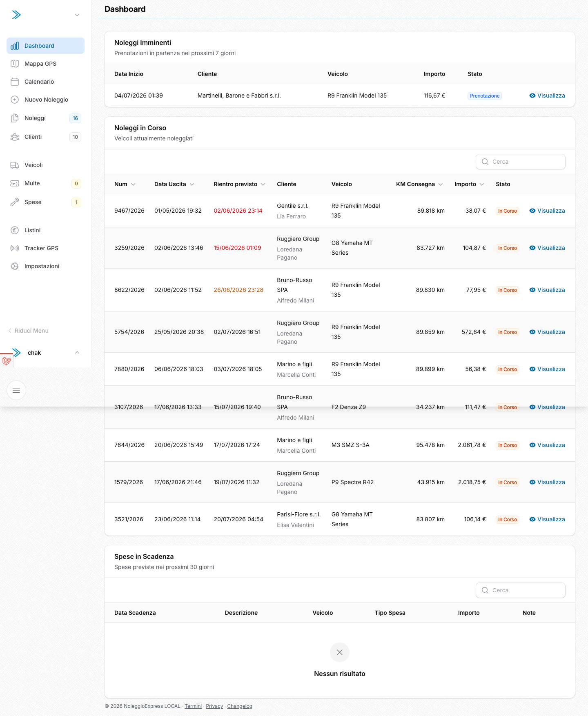Expand the dropdown chevron beside the logo
The image size is (588, 716).
pos(77,15)
